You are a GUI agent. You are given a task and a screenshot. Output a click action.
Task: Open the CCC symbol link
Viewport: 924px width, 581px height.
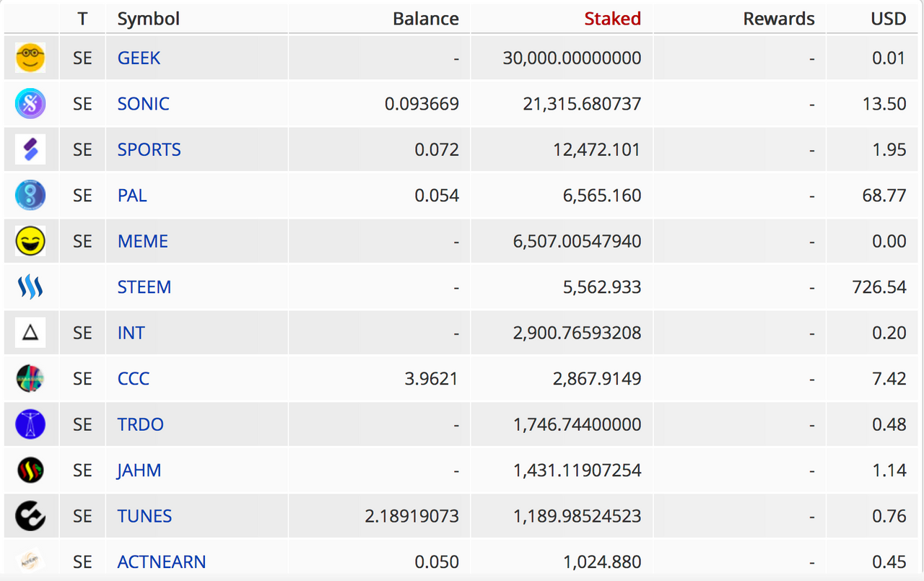tap(134, 378)
